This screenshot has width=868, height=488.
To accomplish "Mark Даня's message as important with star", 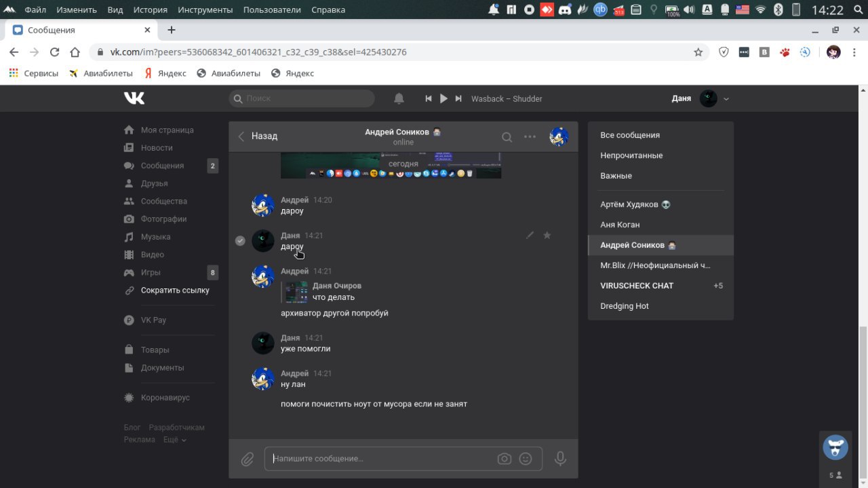I will tap(547, 236).
